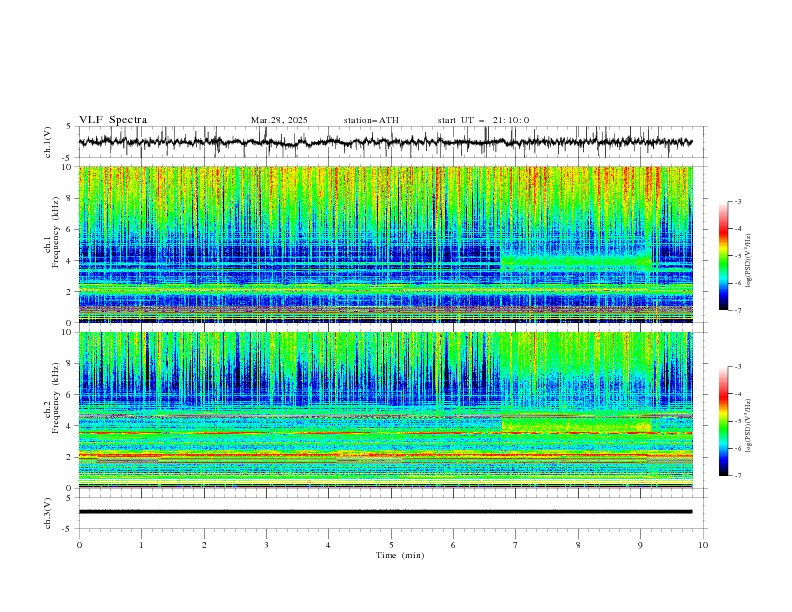Click time axis tick label 4
This screenshot has height=612, width=792.
tap(328, 545)
